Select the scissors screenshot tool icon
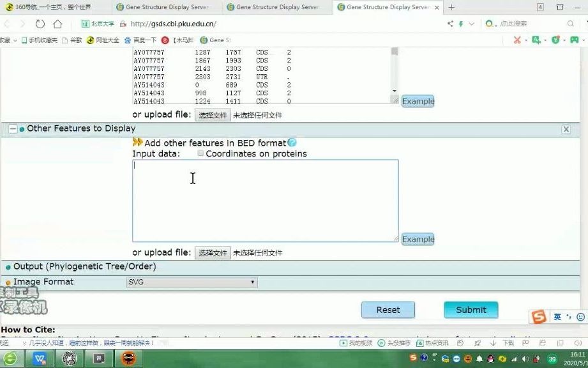 [x=516, y=38]
